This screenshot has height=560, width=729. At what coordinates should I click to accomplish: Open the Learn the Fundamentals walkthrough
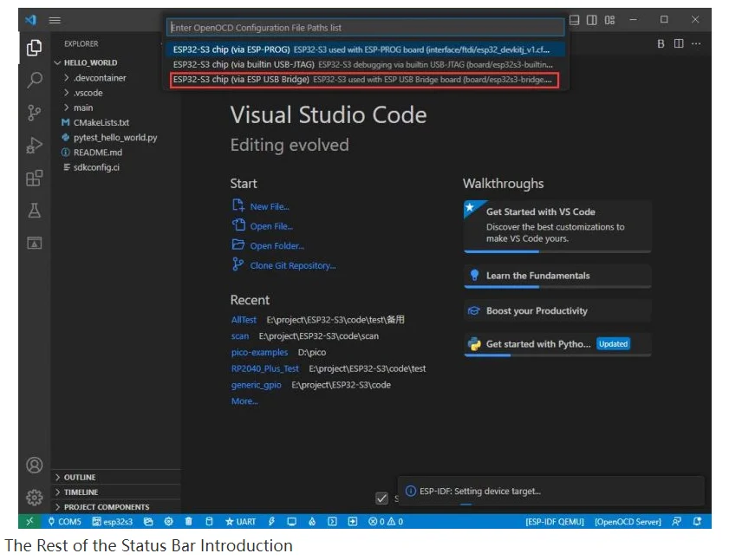coord(557,276)
